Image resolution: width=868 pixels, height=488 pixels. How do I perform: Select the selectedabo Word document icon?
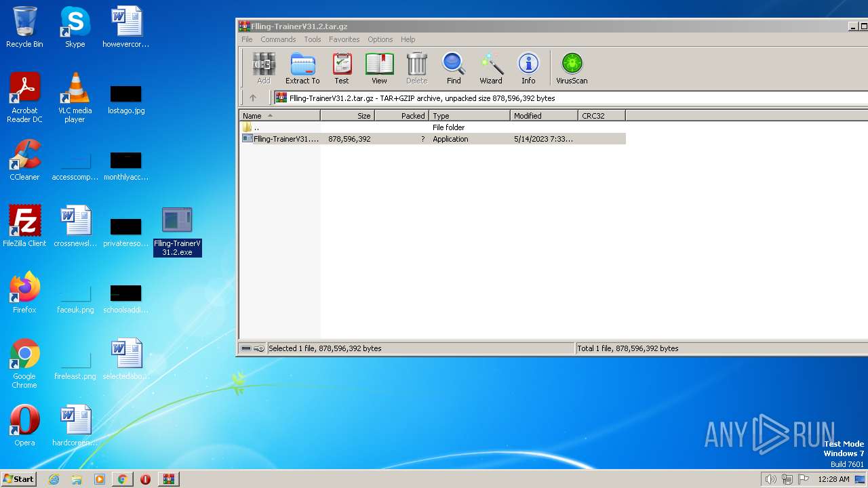click(126, 359)
